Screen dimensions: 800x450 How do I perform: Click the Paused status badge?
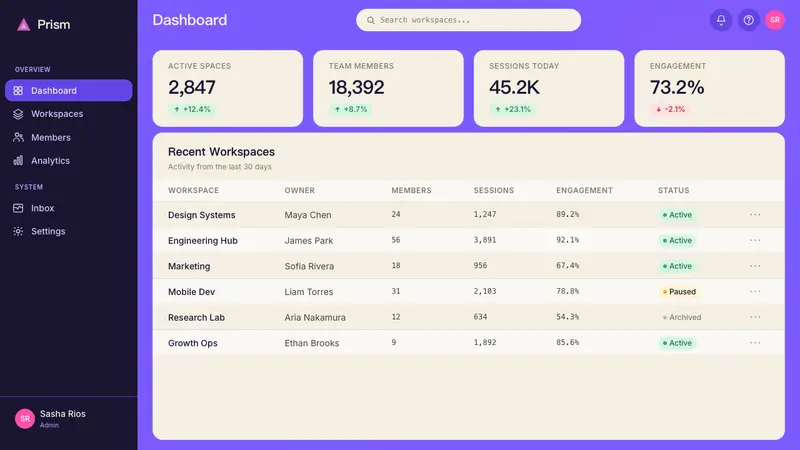pos(679,291)
